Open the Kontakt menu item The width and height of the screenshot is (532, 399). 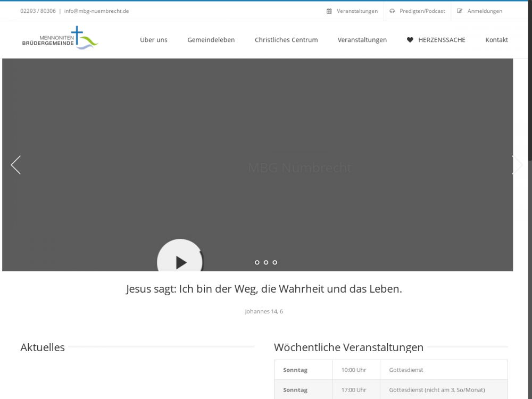(496, 40)
